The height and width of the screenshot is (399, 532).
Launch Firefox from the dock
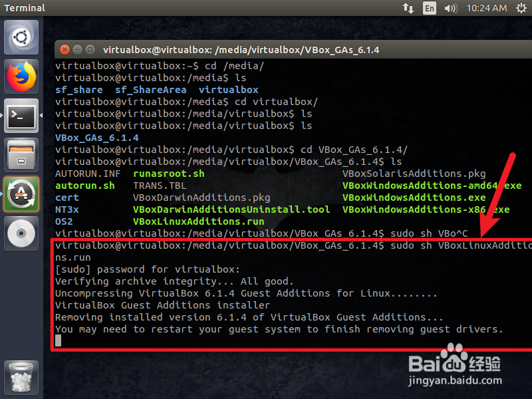[21, 76]
